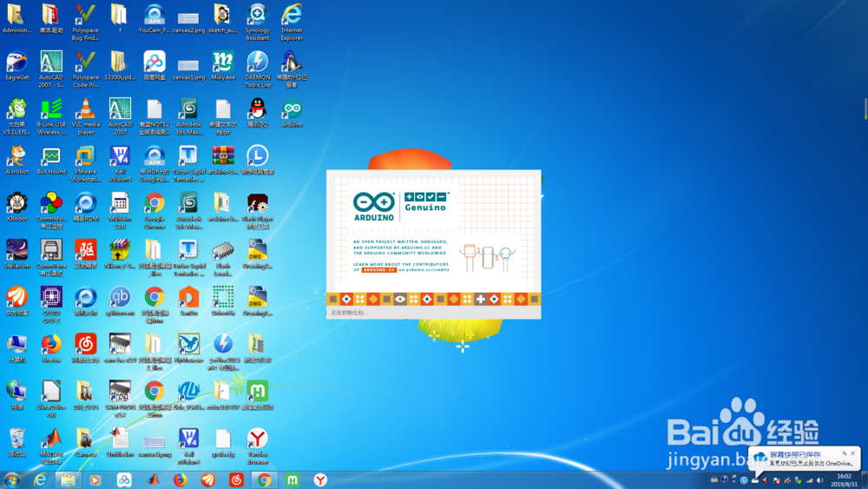
Task: Select the Keil uVision5 desktop icon
Action: (120, 164)
